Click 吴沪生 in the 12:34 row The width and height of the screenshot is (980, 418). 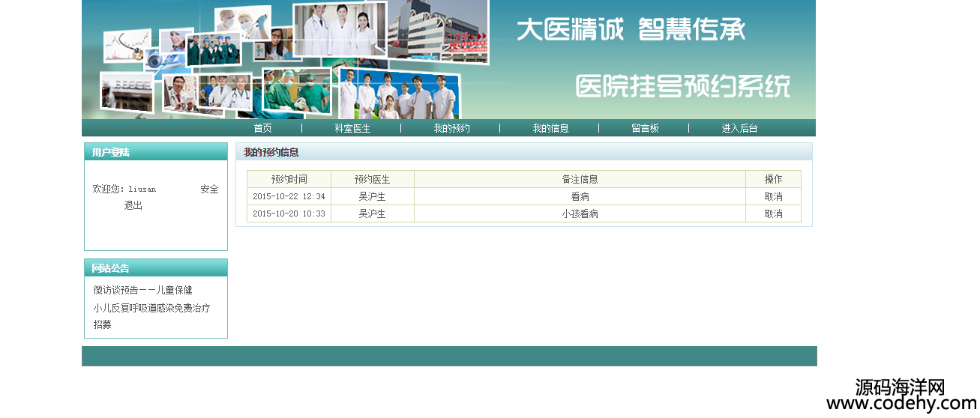[372, 196]
